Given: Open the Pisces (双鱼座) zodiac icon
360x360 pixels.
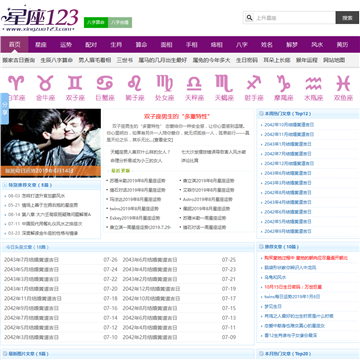Looking at the screenshot, I should pyautogui.click(x=343, y=88).
